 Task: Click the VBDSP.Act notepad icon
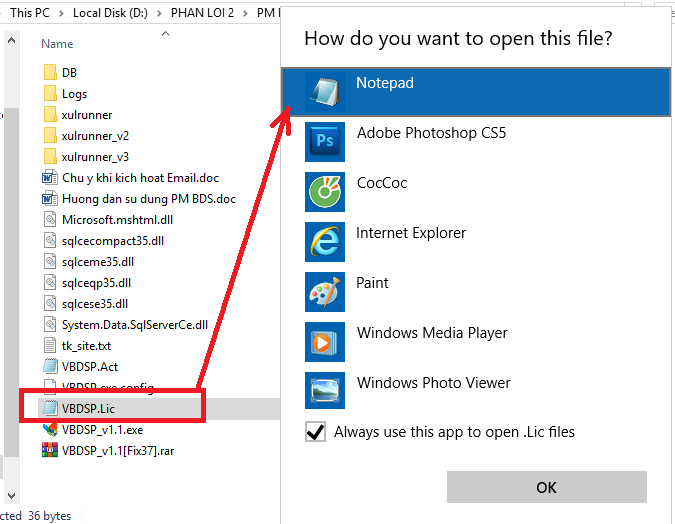click(x=50, y=366)
